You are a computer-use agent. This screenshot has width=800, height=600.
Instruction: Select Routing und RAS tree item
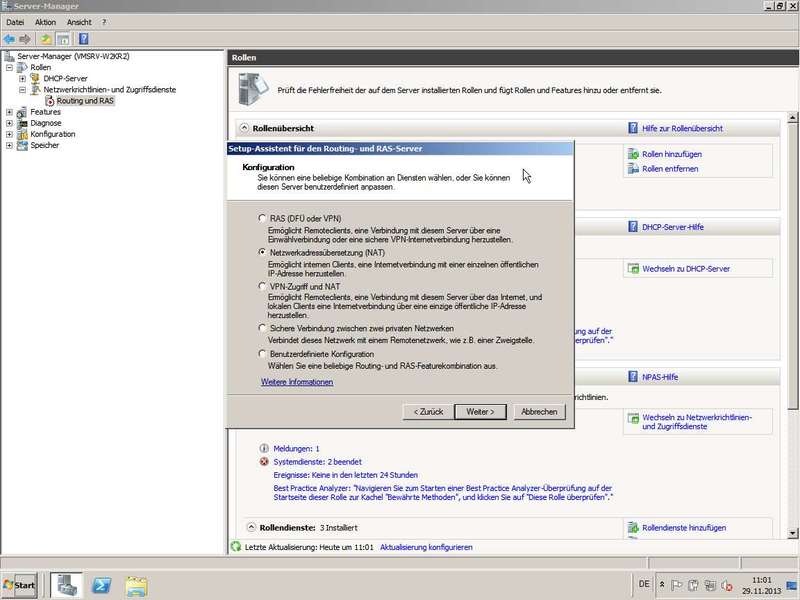pyautogui.click(x=85, y=101)
